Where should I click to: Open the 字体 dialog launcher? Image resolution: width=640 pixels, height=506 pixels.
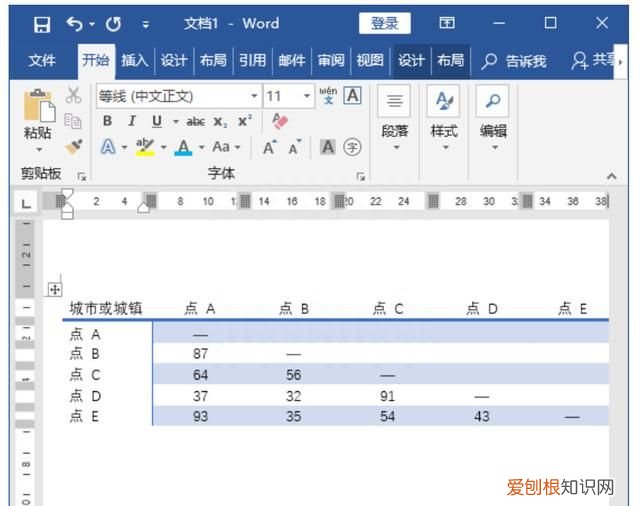pos(360,176)
